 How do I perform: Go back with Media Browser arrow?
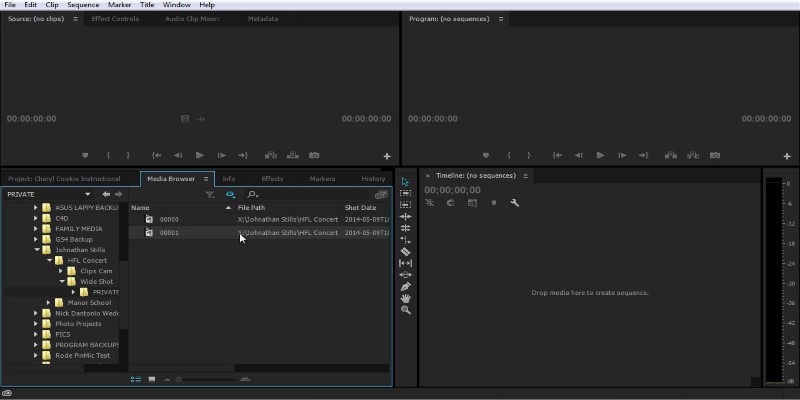click(x=106, y=194)
